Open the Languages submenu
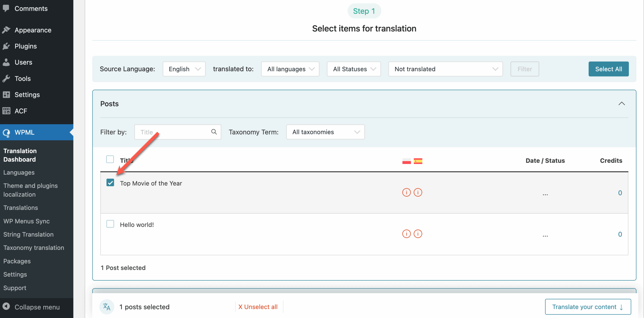The image size is (644, 318). (19, 172)
